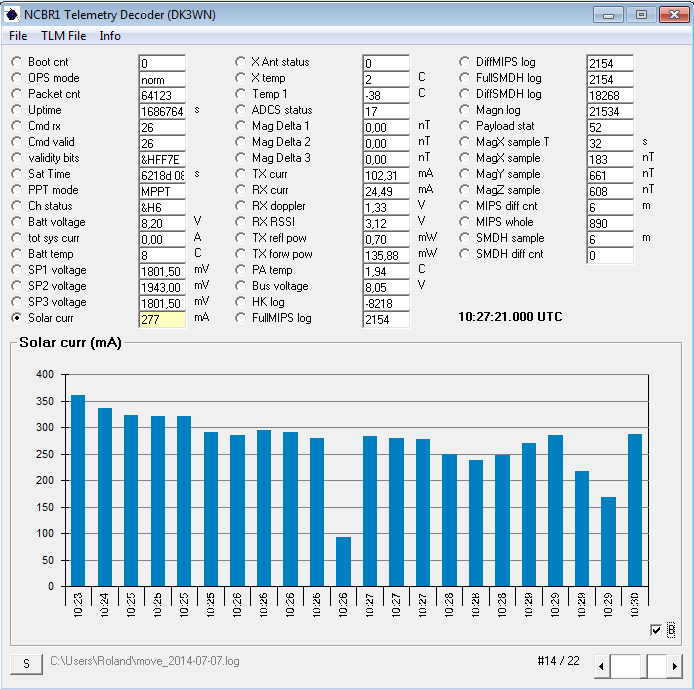Viewport: 694px width, 689px height.
Task: Select the Bus voltage radio button
Action: (241, 285)
